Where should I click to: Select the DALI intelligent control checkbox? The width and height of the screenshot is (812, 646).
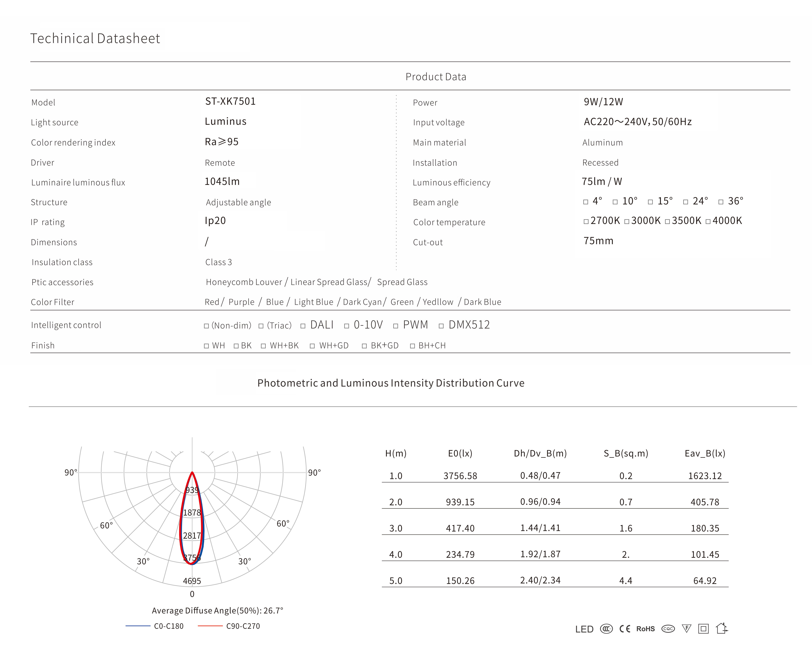(303, 326)
